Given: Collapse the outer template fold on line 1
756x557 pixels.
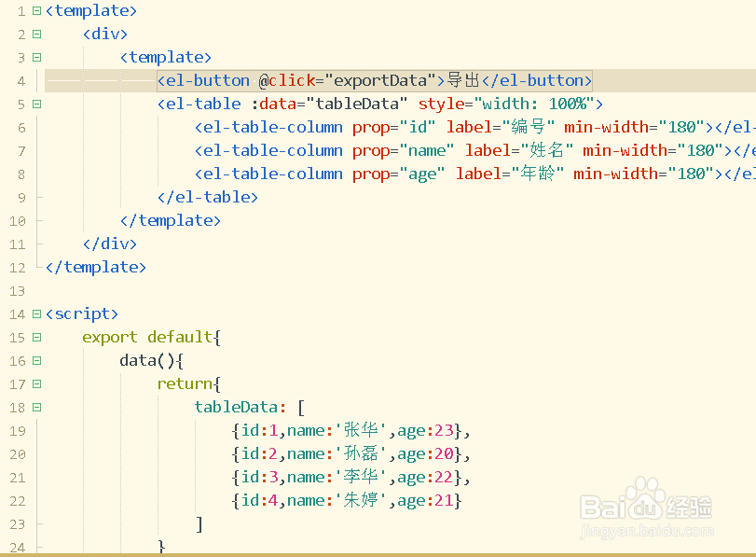Looking at the screenshot, I should [x=36, y=10].
